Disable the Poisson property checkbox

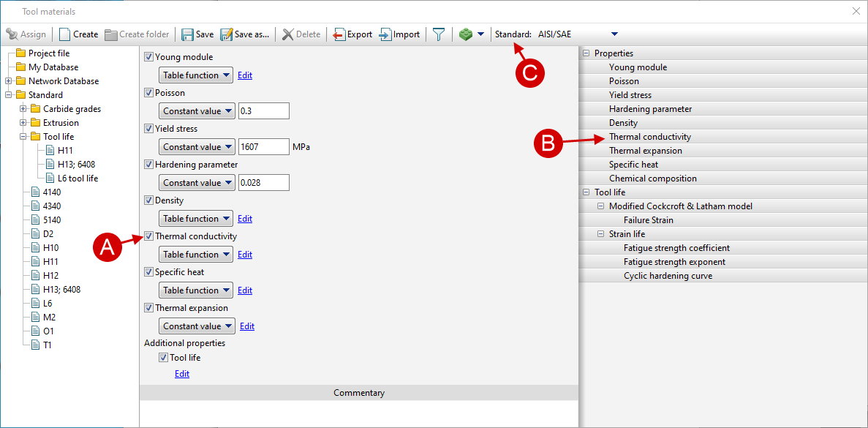pyautogui.click(x=148, y=92)
